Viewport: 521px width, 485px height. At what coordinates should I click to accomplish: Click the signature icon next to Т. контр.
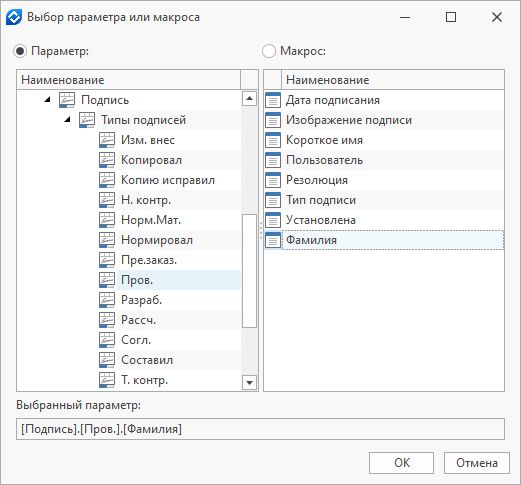coord(107,380)
